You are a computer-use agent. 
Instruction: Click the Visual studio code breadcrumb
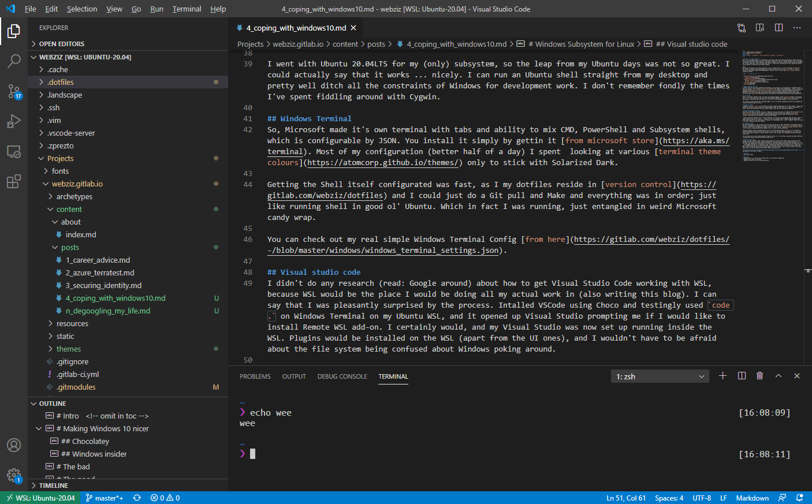click(x=686, y=44)
